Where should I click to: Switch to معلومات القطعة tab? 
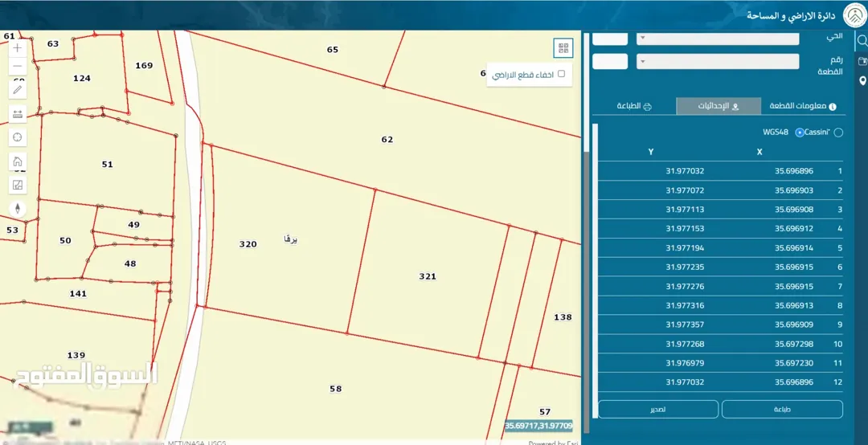803,106
